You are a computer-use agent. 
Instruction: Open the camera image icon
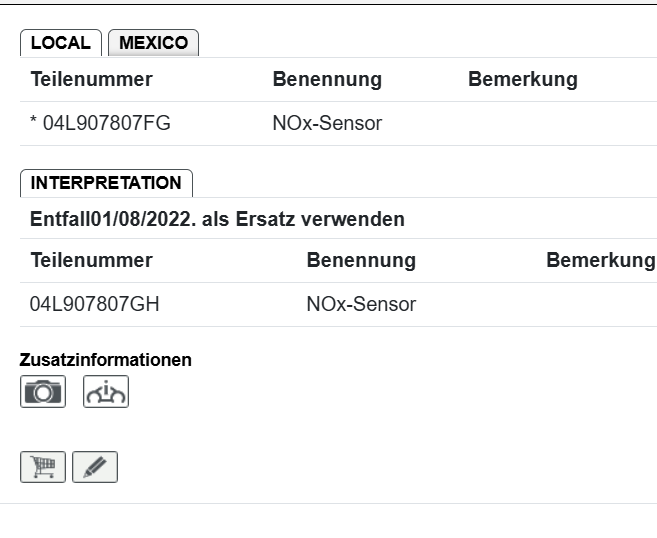point(42,391)
